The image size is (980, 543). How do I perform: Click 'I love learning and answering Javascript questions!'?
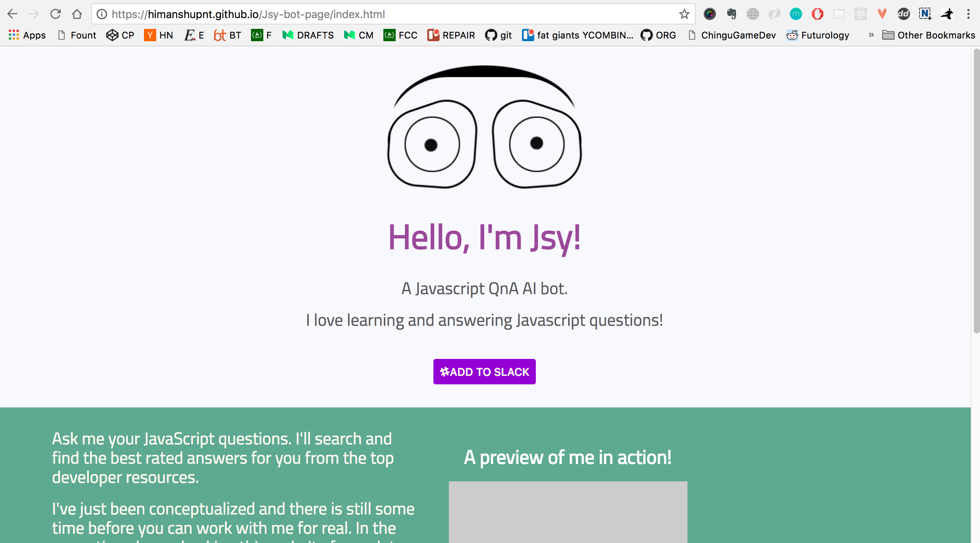[484, 320]
